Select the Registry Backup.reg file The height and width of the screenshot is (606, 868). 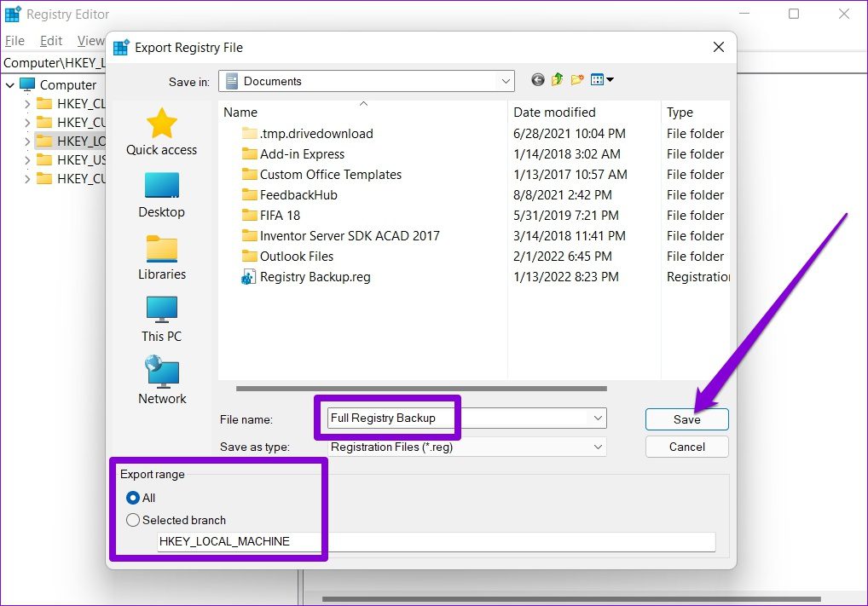pos(315,277)
